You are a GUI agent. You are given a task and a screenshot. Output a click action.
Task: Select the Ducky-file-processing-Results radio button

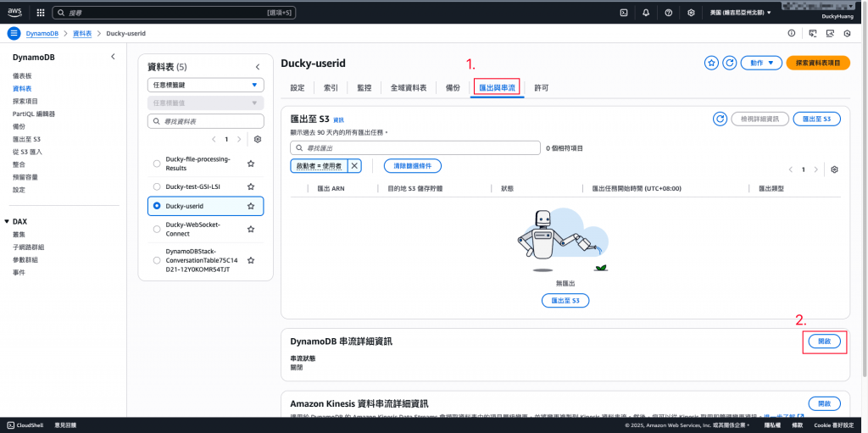pos(156,164)
